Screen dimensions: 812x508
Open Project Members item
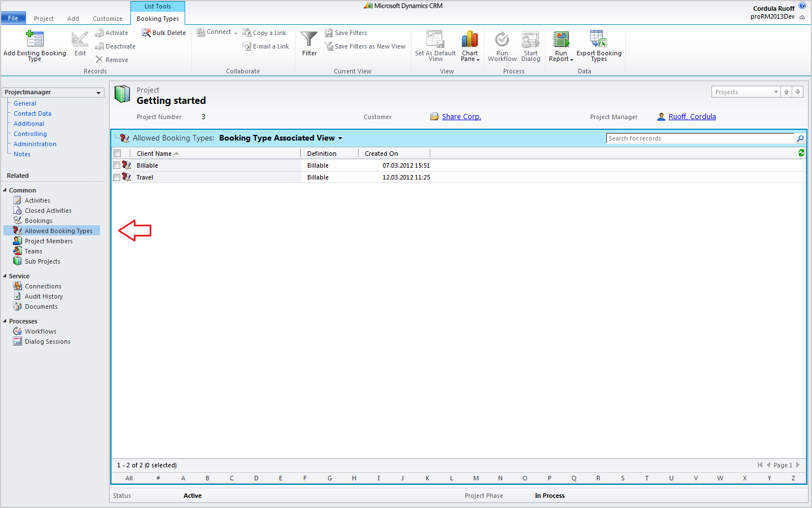(49, 241)
